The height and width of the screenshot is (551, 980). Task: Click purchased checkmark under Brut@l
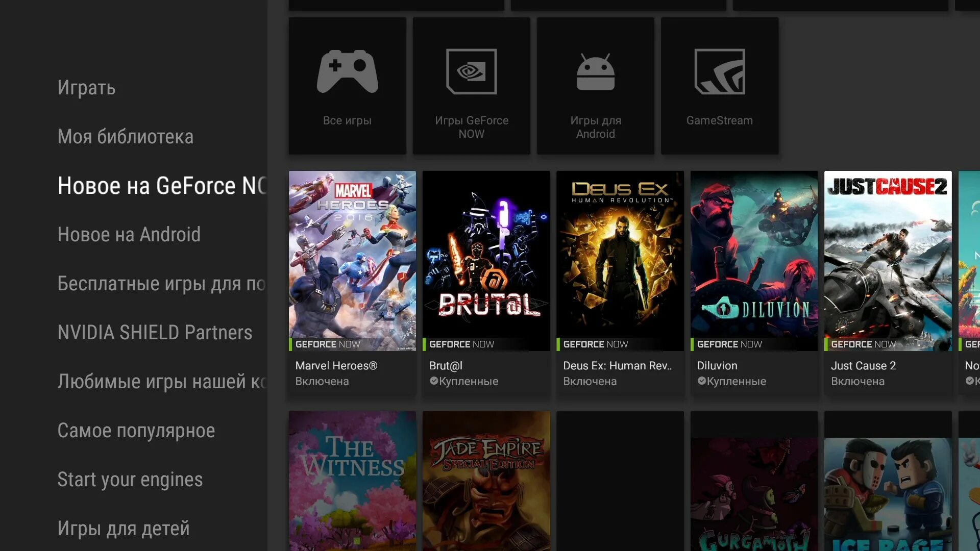[434, 381]
